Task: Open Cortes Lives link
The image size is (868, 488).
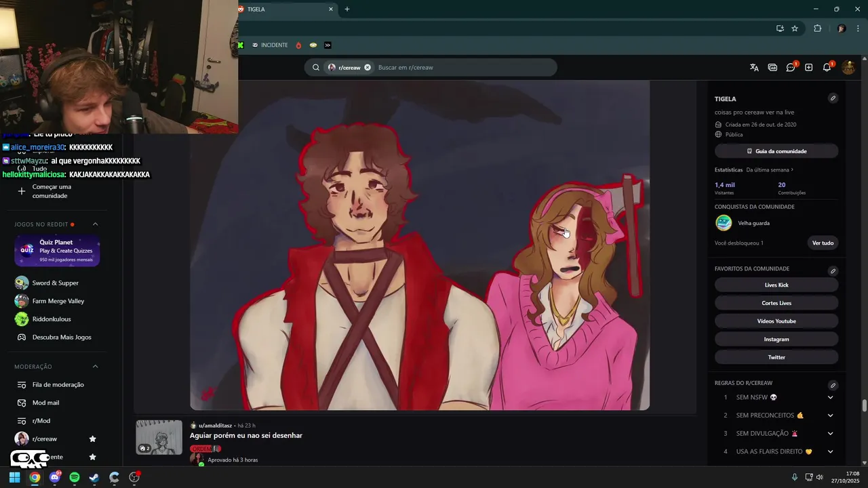Action: pos(776,303)
